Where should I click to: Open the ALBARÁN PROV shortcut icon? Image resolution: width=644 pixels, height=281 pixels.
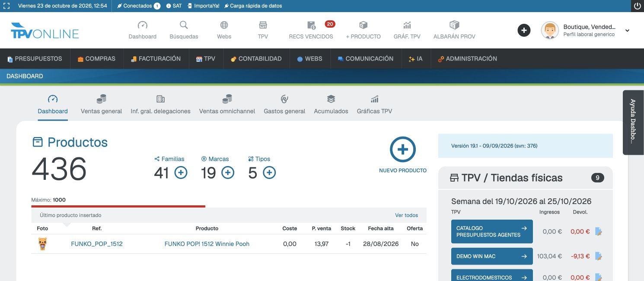pyautogui.click(x=454, y=25)
